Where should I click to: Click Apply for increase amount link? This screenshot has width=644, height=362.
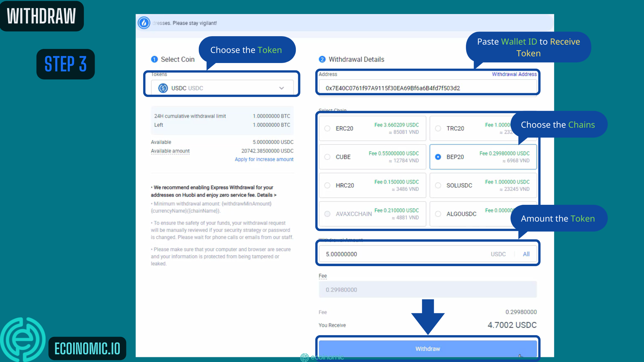264,159
